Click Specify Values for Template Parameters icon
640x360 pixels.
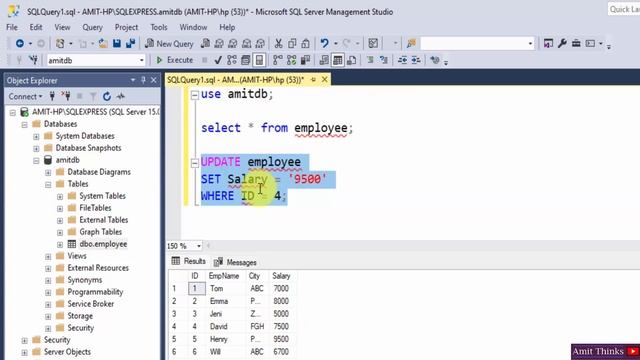(435, 60)
